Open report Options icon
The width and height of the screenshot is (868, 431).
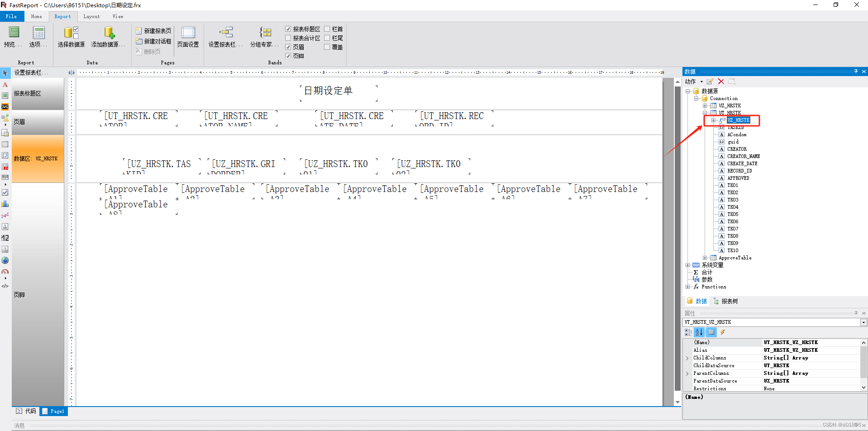pos(38,32)
